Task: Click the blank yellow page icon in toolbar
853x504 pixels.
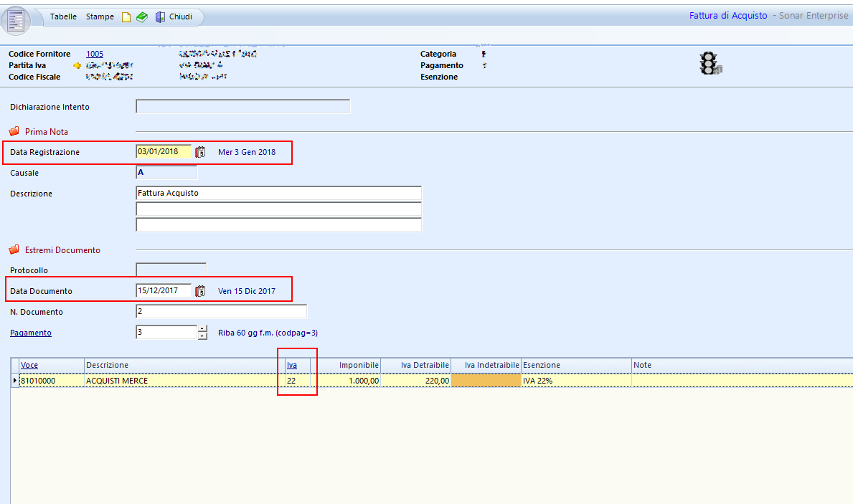Action: point(126,17)
